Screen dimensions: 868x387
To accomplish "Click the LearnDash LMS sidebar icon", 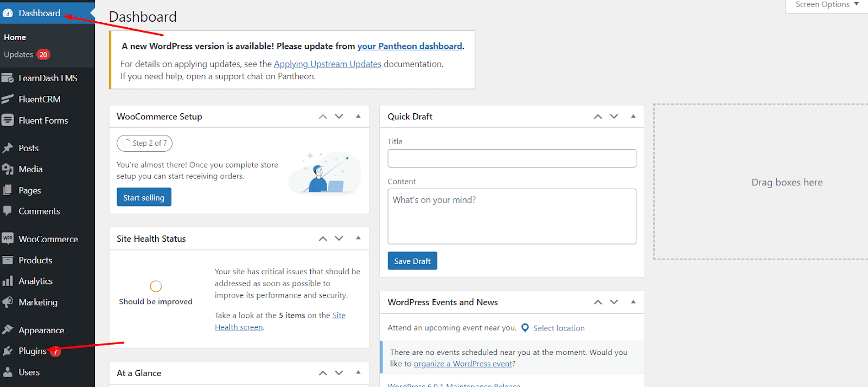I will (x=8, y=78).
